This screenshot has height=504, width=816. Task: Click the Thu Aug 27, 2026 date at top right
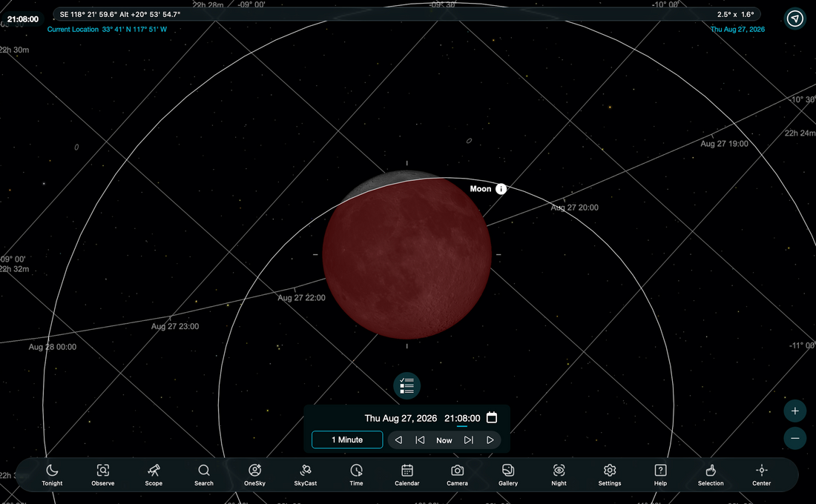pyautogui.click(x=738, y=30)
